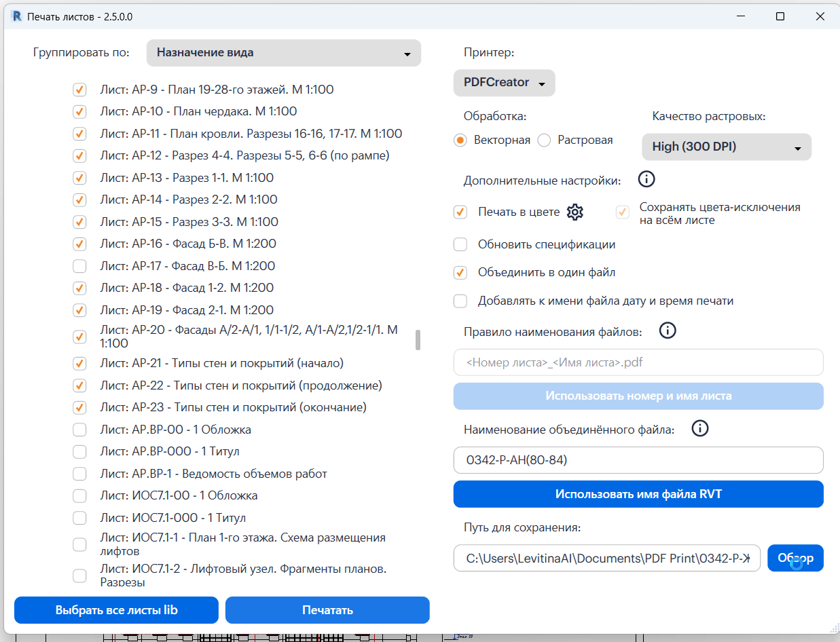The height and width of the screenshot is (642, 840).
Task: Click the Revit icon in the title bar
Action: [17, 16]
